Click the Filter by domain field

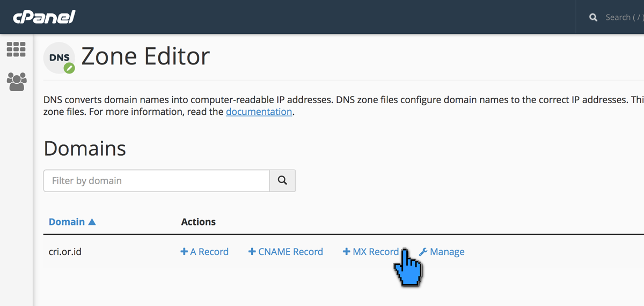coord(156,181)
